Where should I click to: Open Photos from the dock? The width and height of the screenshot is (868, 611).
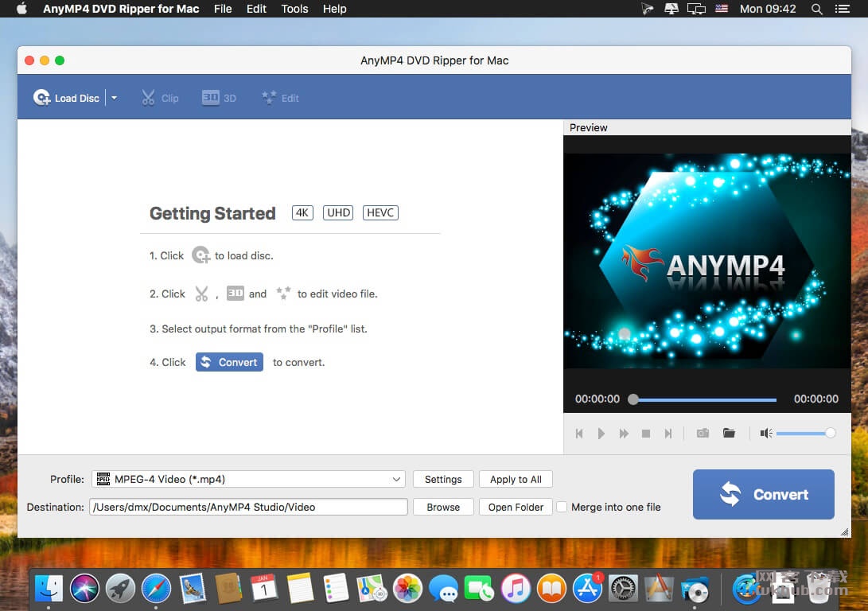[x=408, y=588]
